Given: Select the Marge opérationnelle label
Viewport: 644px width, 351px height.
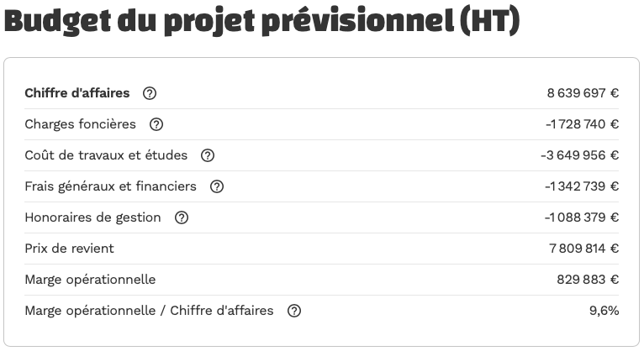Looking at the screenshot, I should [x=90, y=280].
